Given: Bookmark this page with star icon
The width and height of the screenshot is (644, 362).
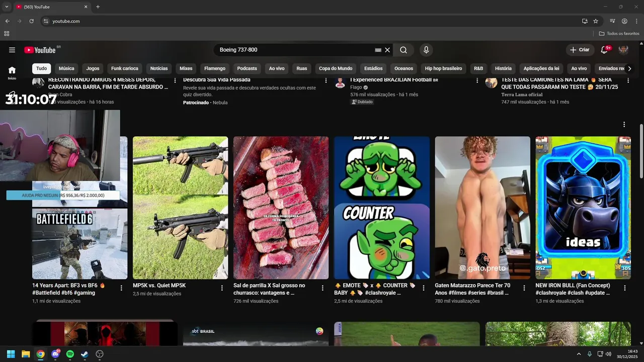Looking at the screenshot, I should 596,21.
